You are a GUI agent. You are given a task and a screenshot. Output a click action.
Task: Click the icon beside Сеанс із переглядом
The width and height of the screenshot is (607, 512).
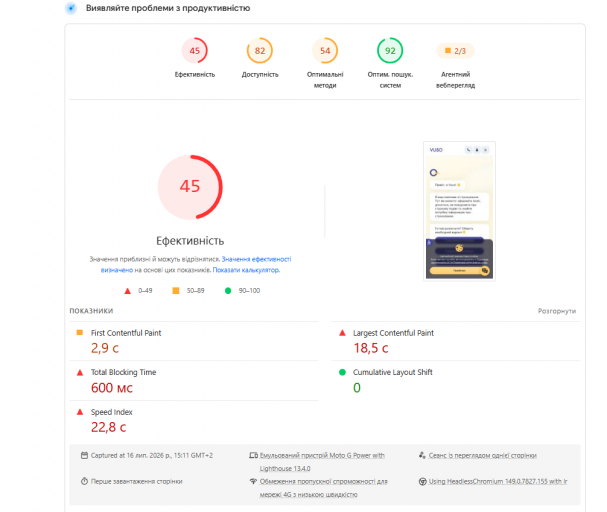click(x=422, y=455)
